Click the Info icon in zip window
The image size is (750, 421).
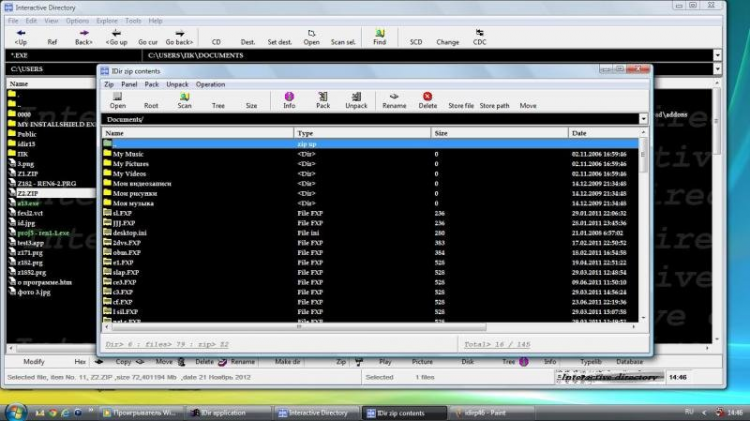pos(289,97)
